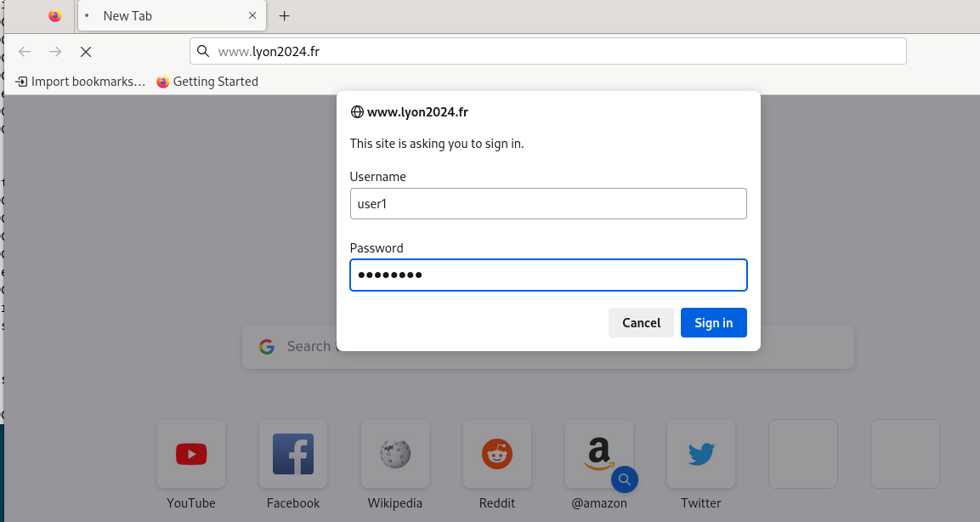Click into the Password field
Viewport: 980px width, 522px height.
point(548,275)
